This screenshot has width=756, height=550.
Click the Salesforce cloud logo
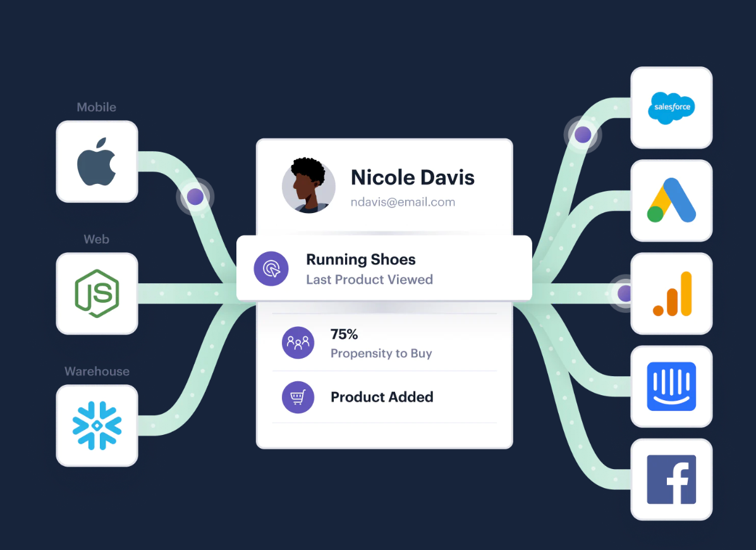[671, 107]
